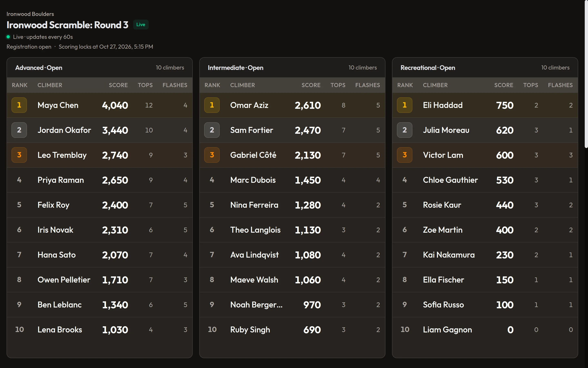Open climber Felix Roy's row
Viewport: 588px width, 368px height.
(x=100, y=205)
